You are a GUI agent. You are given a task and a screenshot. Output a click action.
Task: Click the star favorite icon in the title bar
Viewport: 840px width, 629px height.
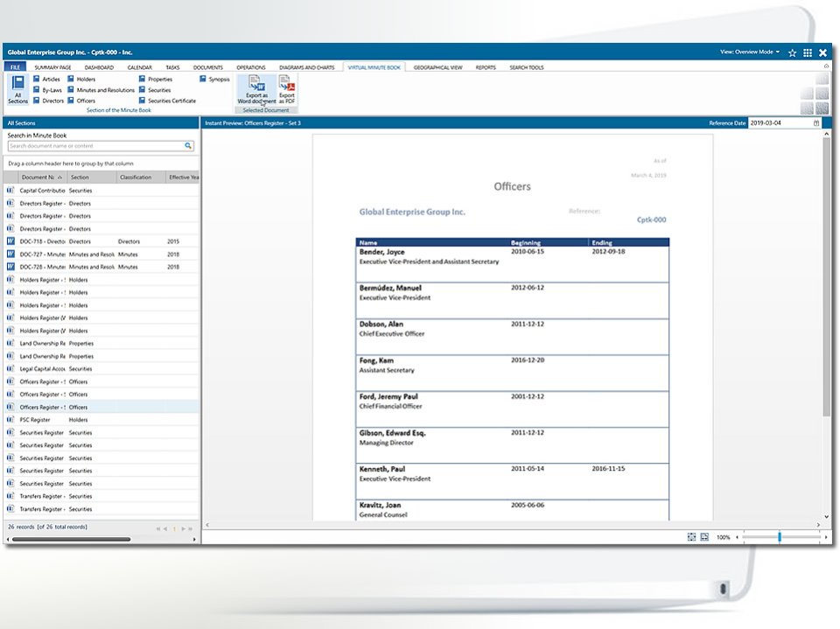pyautogui.click(x=792, y=52)
